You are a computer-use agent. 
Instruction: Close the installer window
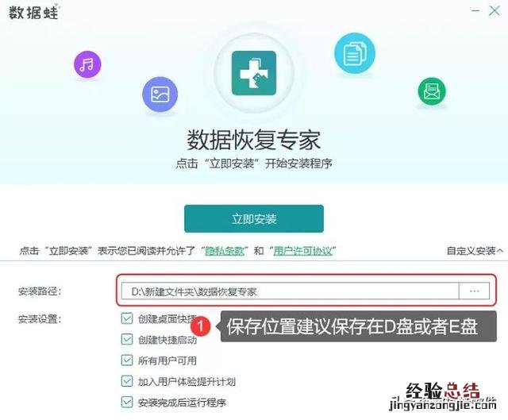click(x=495, y=10)
